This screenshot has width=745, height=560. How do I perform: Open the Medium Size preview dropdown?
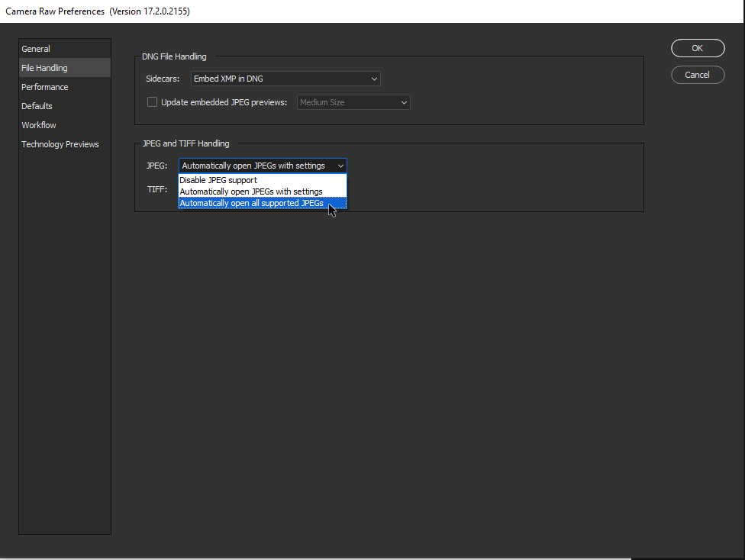(x=353, y=102)
